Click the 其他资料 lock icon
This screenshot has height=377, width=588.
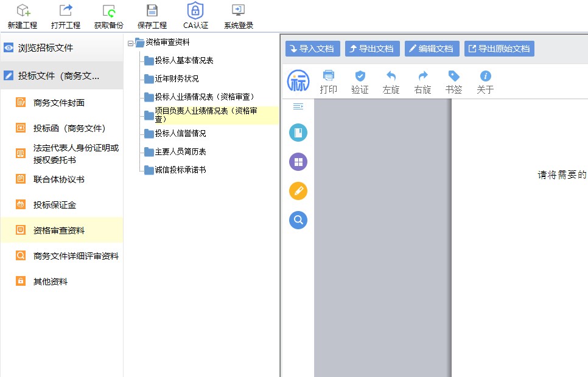pos(20,281)
